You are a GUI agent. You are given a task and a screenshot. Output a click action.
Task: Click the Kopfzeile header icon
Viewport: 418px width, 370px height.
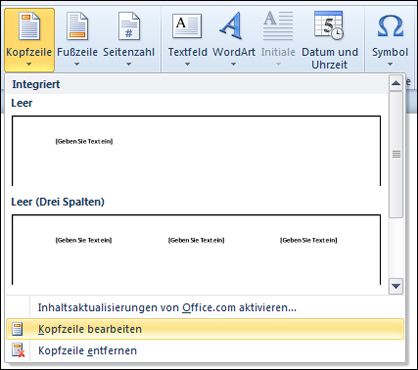coord(29,26)
